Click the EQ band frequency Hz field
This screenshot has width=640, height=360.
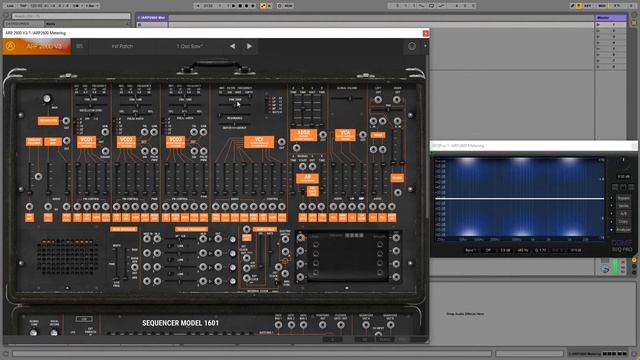tap(523, 250)
